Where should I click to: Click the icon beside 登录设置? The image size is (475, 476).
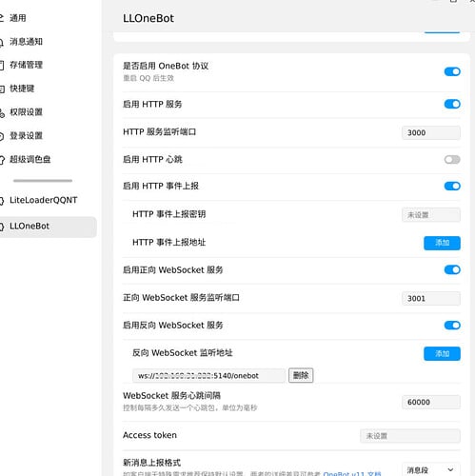2,136
